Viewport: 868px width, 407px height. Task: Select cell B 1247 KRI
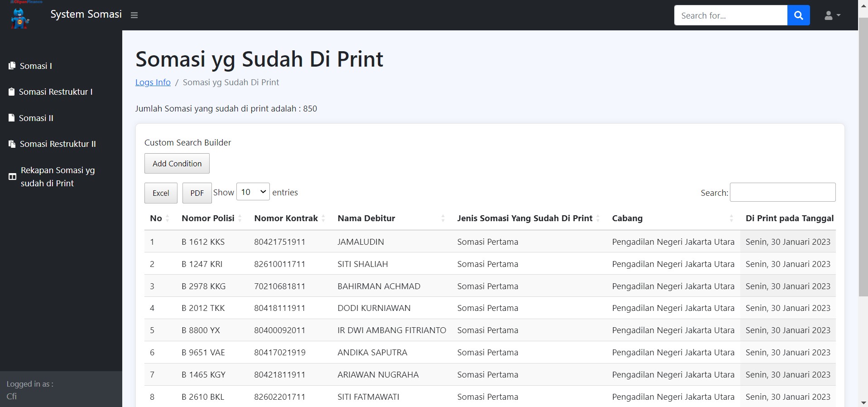[x=202, y=264]
